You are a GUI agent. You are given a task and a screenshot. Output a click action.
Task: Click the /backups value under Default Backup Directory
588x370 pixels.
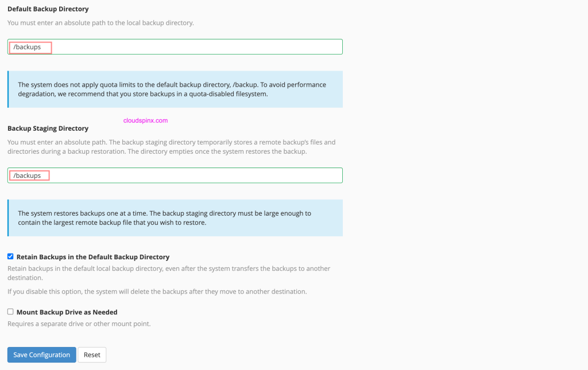28,47
